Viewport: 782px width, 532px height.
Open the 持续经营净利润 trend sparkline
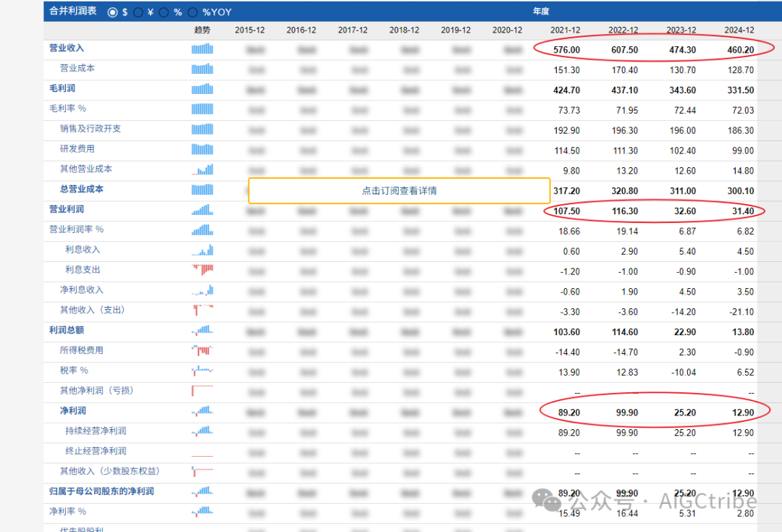pos(203,431)
